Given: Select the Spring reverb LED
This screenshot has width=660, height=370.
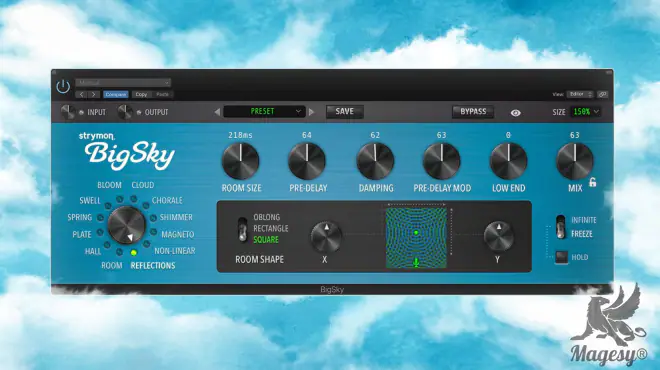Looking at the screenshot, I should point(100,218).
